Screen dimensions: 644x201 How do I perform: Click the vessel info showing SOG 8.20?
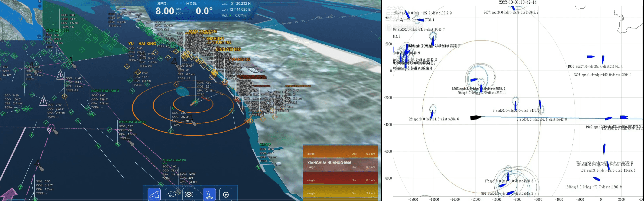coord(13,101)
